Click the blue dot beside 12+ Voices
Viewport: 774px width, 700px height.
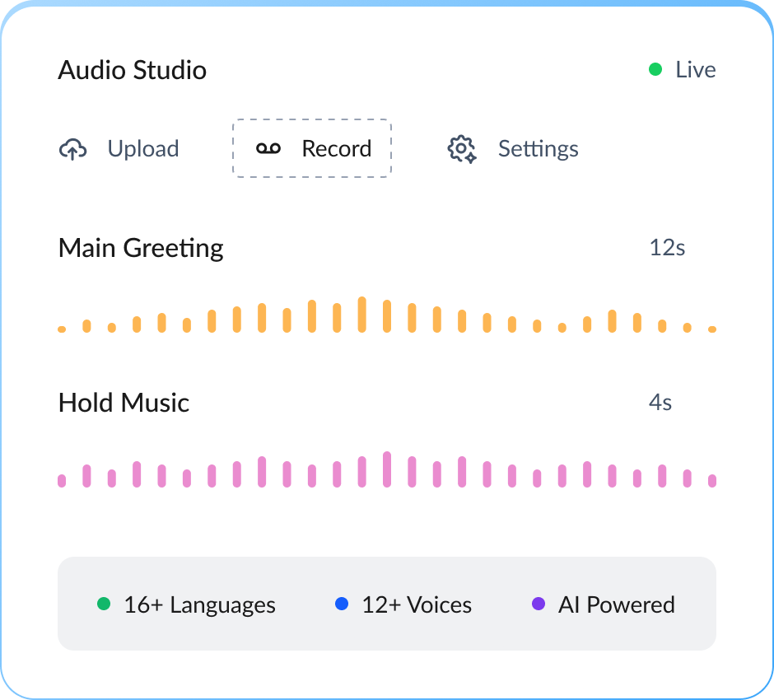tap(342, 604)
